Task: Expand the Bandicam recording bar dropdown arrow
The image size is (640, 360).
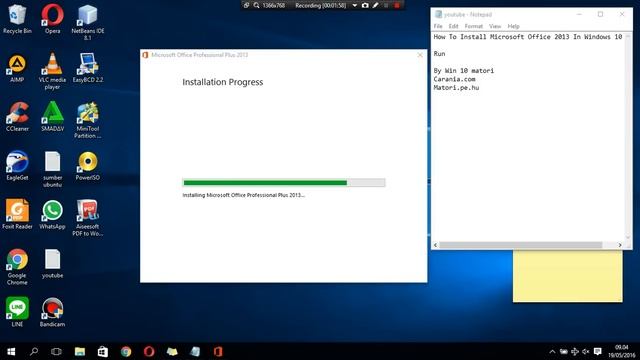Action: point(354,5)
